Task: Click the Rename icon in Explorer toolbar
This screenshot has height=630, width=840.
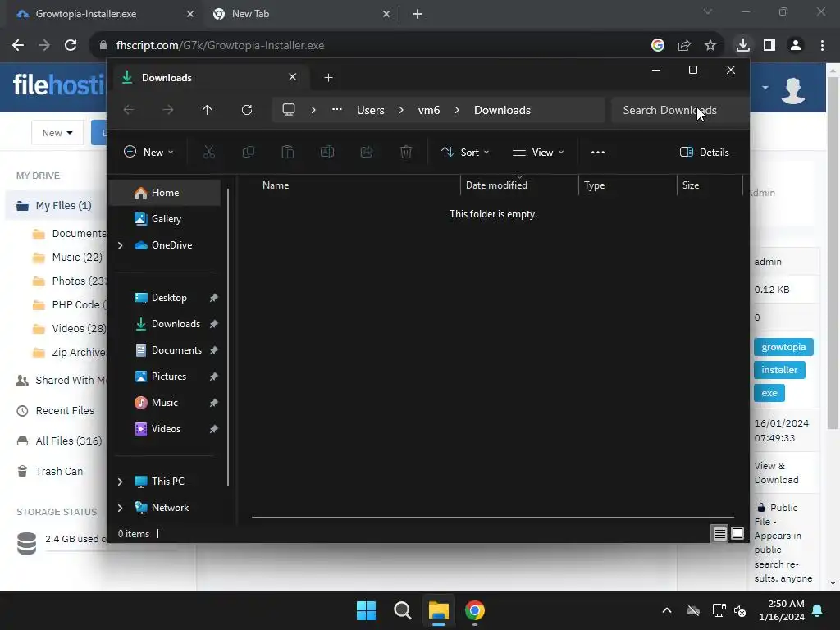Action: 326,152
